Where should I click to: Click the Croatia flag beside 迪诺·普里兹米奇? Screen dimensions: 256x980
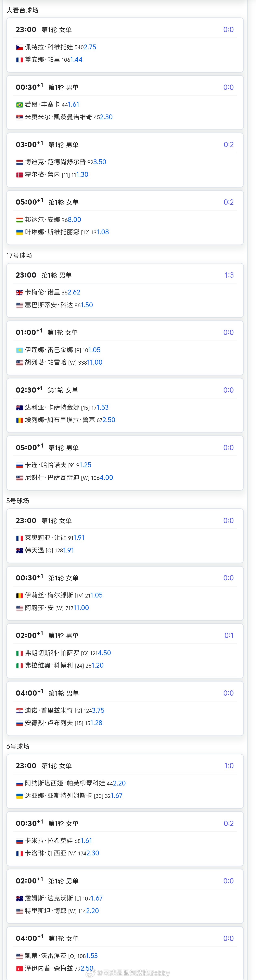pyautogui.click(x=19, y=711)
